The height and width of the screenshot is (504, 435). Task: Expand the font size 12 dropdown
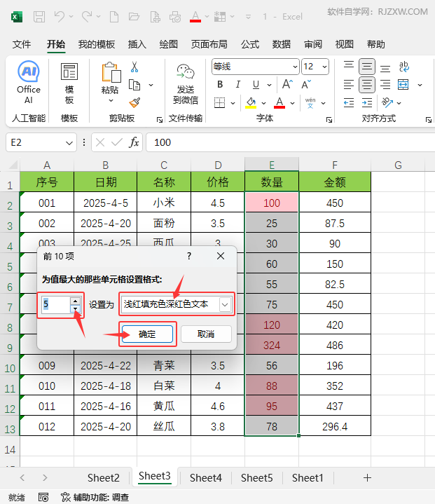pyautogui.click(x=324, y=67)
